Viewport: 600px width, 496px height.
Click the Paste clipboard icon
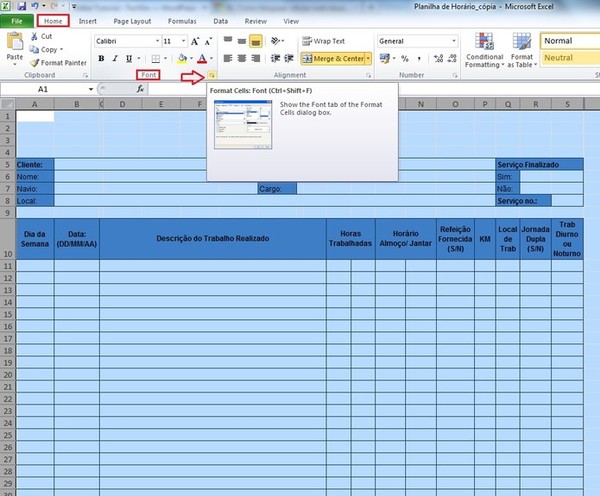15,41
